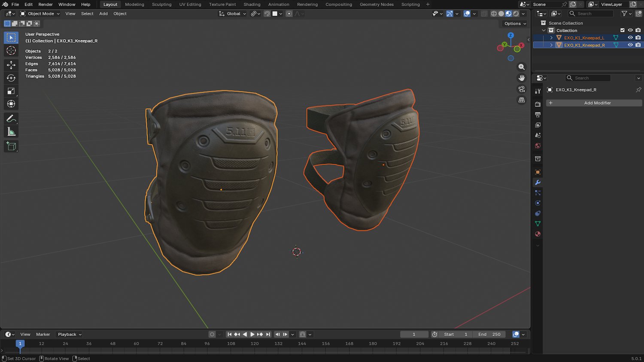Activate the Rotate tool
Viewport: 644px width, 362px height.
11,78
